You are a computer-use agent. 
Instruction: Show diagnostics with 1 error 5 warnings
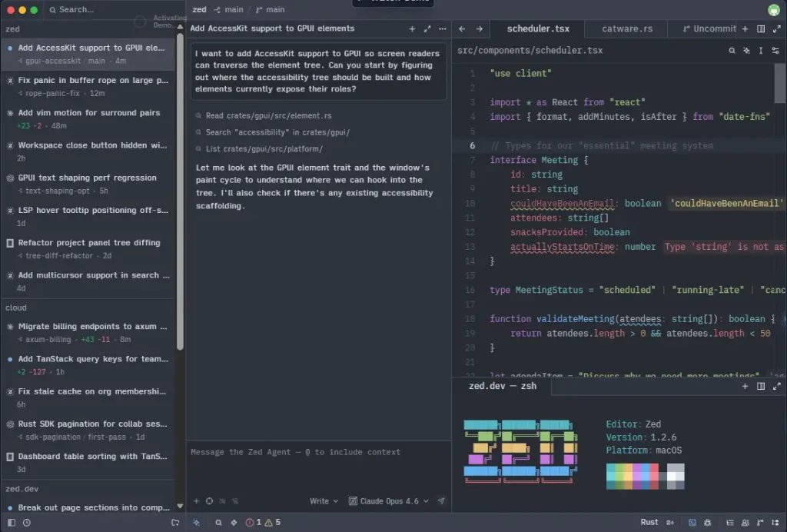(263, 523)
